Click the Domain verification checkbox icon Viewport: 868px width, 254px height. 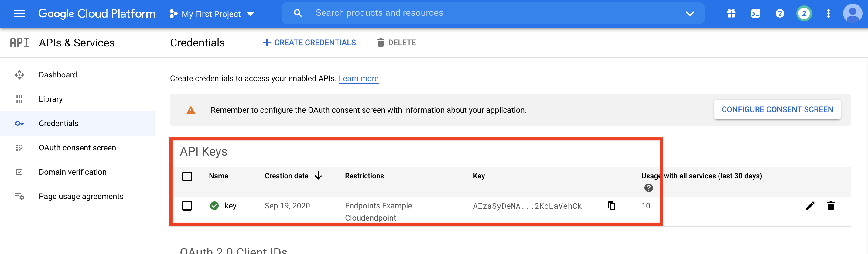(x=19, y=172)
